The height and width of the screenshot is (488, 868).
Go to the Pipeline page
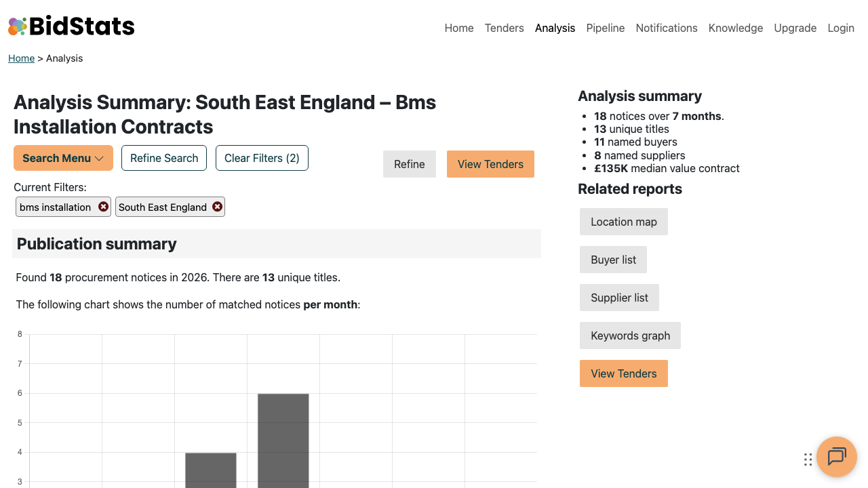pyautogui.click(x=605, y=28)
